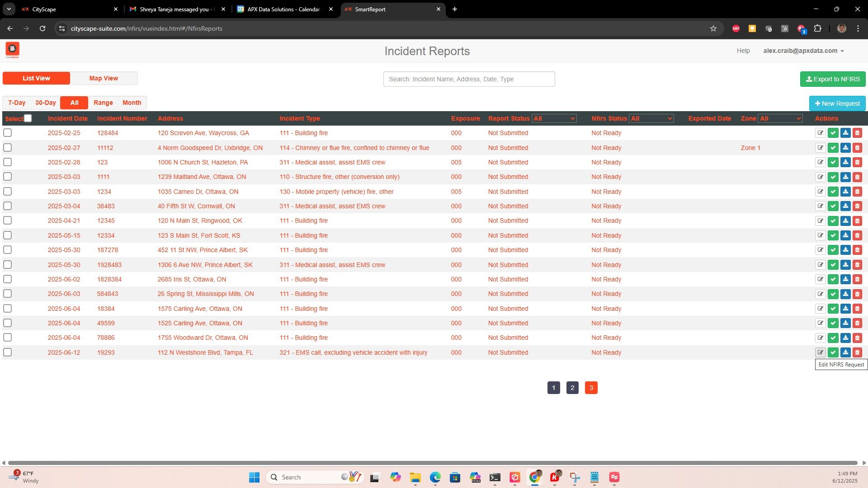Viewport: 868px width, 488px height.
Task: Switch to Map View
Action: [x=104, y=78]
